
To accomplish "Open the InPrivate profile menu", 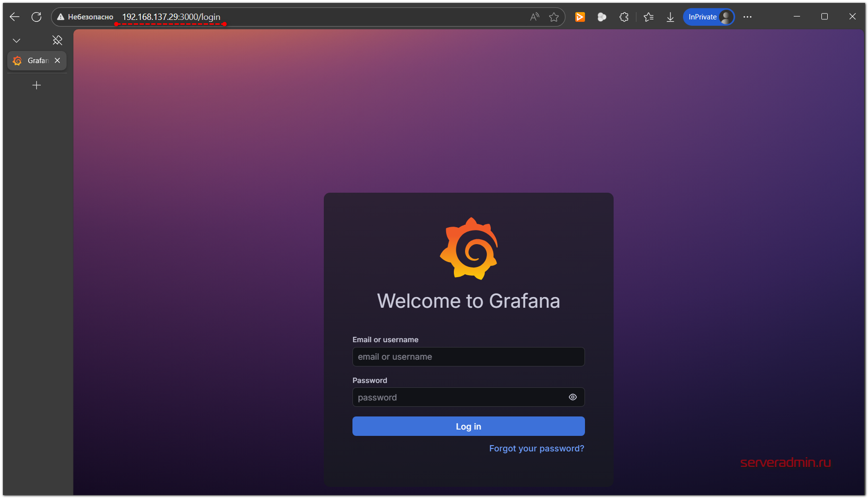I will 708,17.
